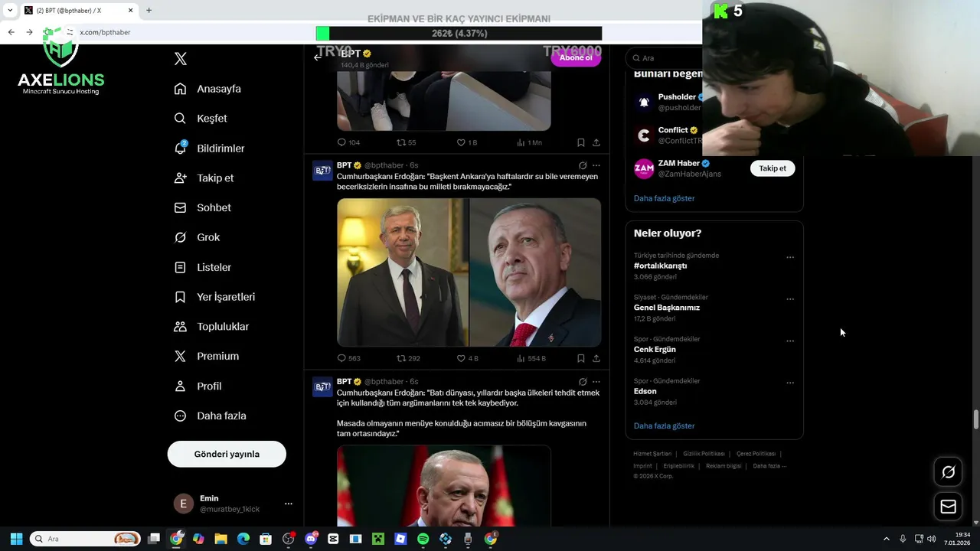The width and height of the screenshot is (980, 551).
Task: Open Topluluklar communities
Action: pyautogui.click(x=211, y=327)
